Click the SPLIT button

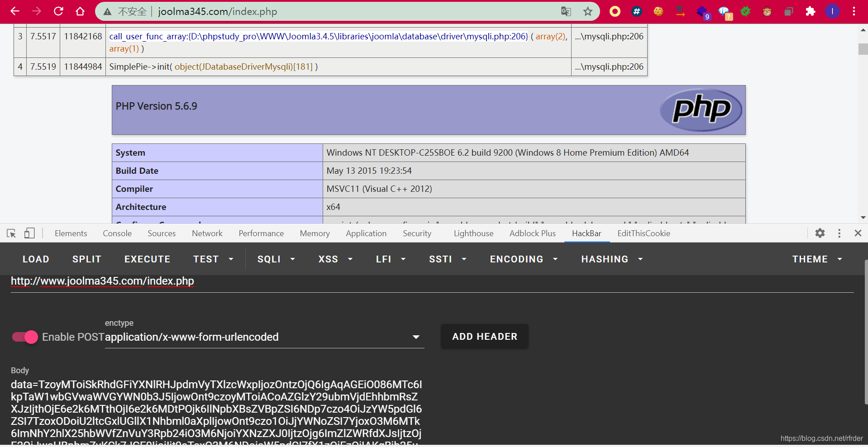pyautogui.click(x=86, y=259)
